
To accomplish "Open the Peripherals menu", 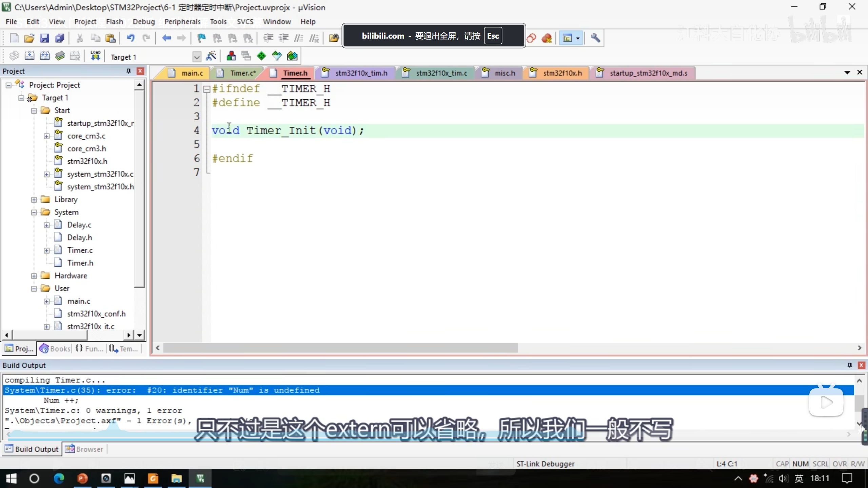I will [x=182, y=22].
